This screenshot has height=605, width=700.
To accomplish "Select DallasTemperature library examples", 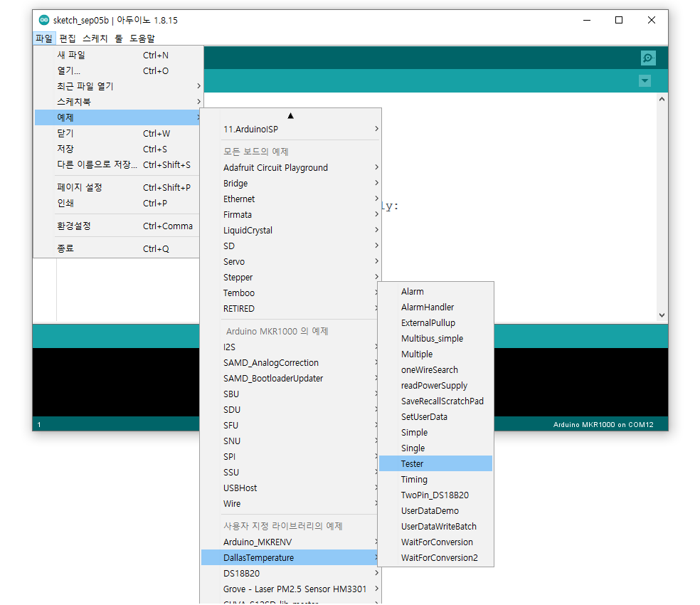I will 290,557.
